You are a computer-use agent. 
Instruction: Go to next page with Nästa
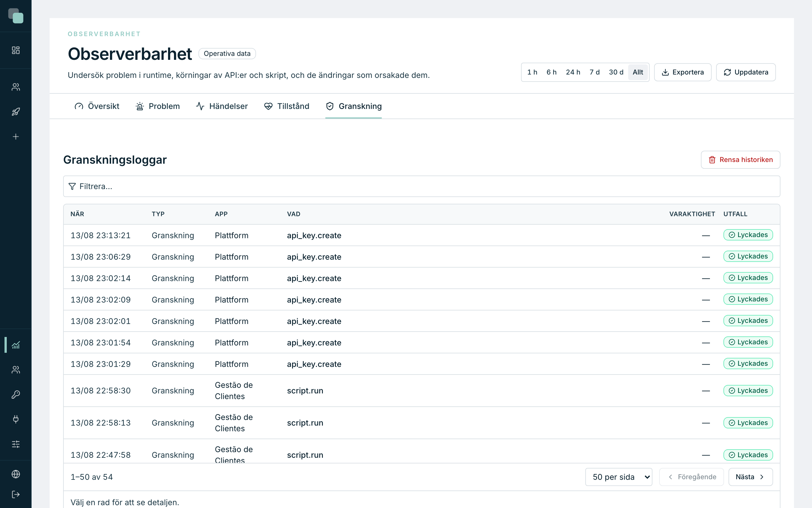click(x=751, y=477)
